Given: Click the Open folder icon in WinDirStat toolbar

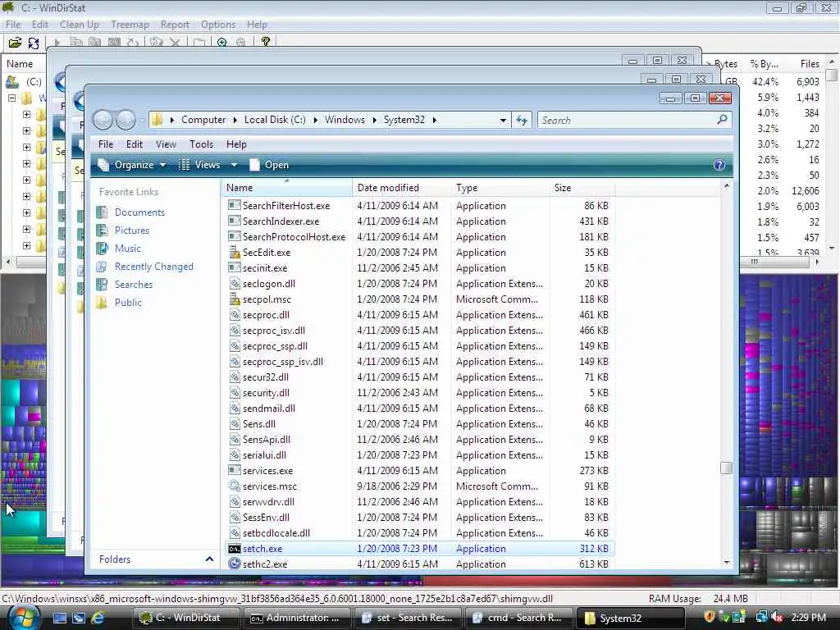Looking at the screenshot, I should click(x=15, y=43).
